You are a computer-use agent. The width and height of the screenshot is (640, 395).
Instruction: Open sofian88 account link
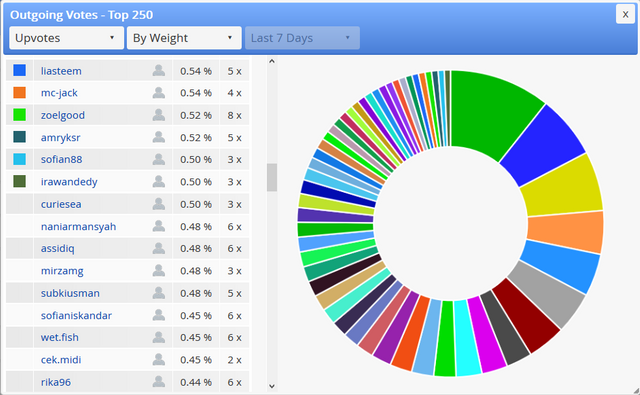click(62, 160)
